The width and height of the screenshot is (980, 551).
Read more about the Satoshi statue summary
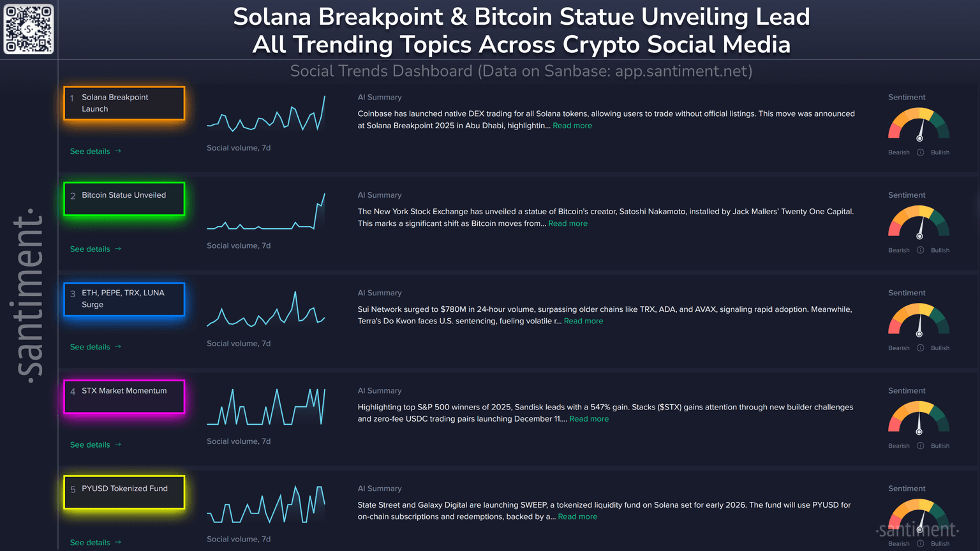568,224
